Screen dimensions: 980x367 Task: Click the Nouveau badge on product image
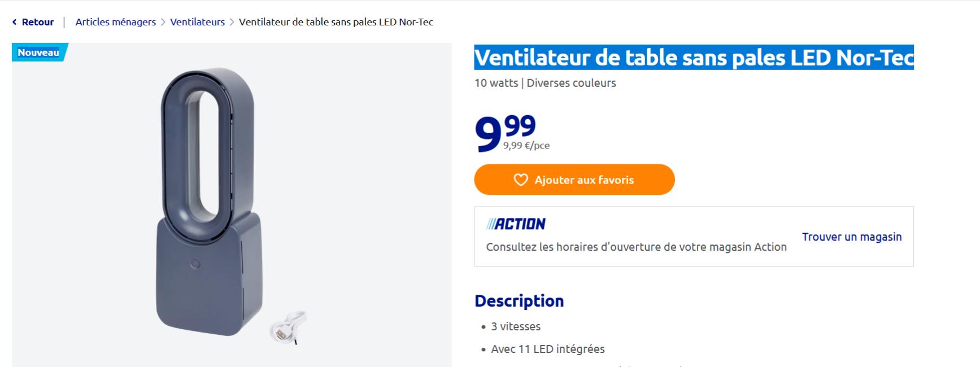click(x=37, y=53)
